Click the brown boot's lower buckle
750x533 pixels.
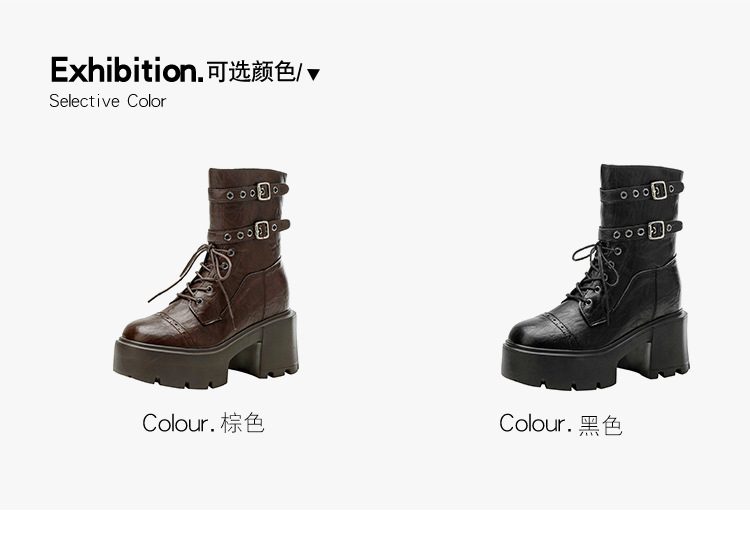tap(262, 230)
